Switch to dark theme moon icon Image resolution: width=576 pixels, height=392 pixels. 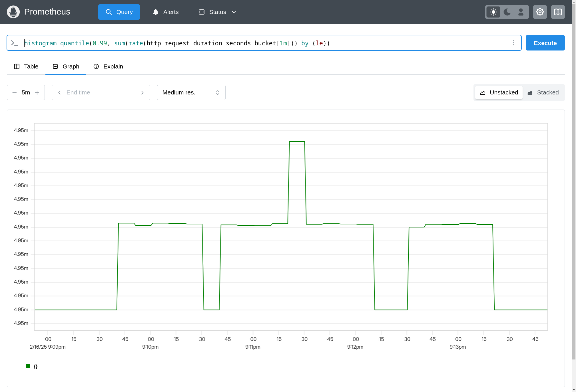coord(507,12)
